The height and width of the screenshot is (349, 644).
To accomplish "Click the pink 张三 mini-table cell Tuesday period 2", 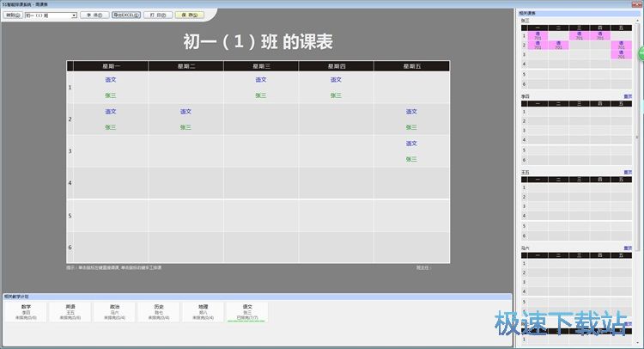I will tap(559, 46).
